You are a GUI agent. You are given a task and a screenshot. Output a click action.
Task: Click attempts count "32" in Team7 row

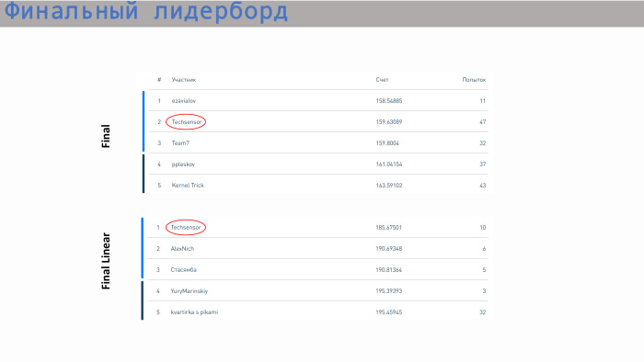click(483, 143)
